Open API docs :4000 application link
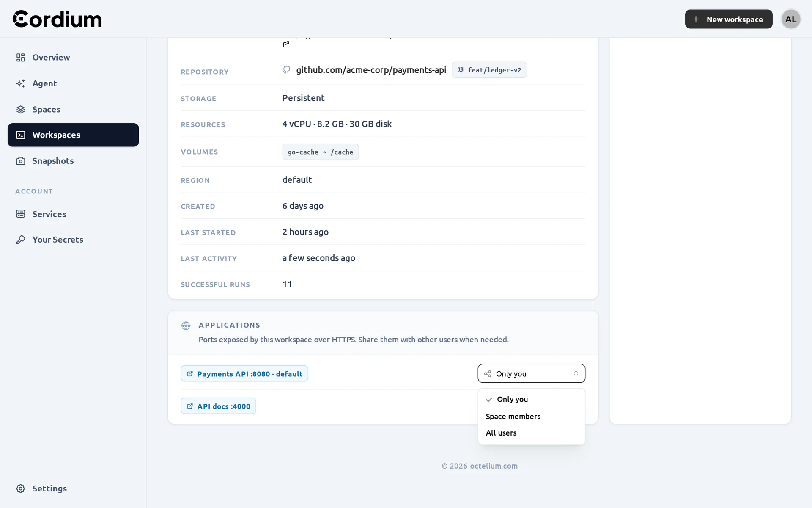 point(218,406)
